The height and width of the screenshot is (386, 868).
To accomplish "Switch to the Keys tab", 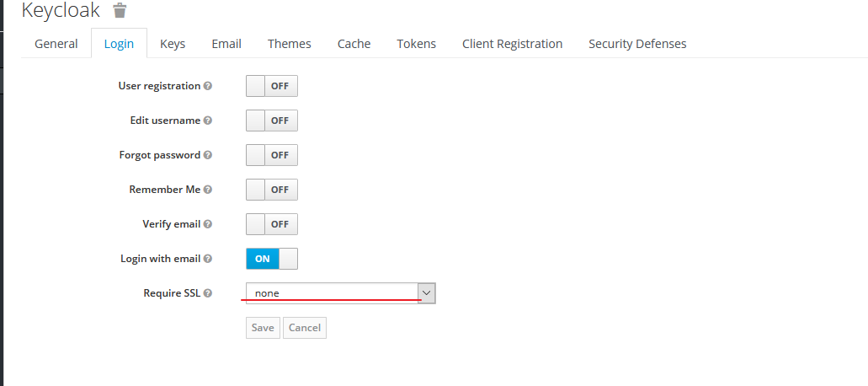I will click(173, 44).
